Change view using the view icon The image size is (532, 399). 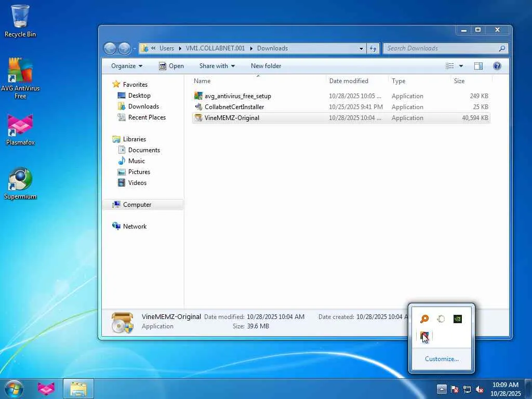click(x=449, y=66)
